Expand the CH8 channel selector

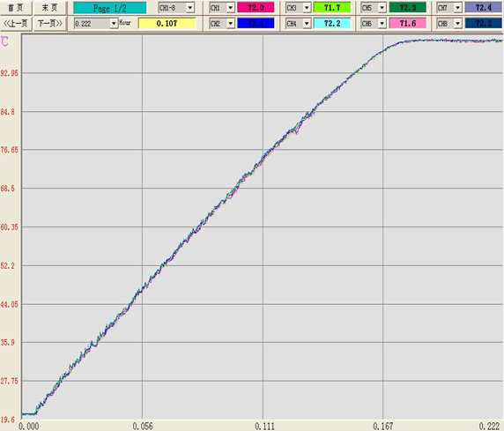click(x=457, y=23)
